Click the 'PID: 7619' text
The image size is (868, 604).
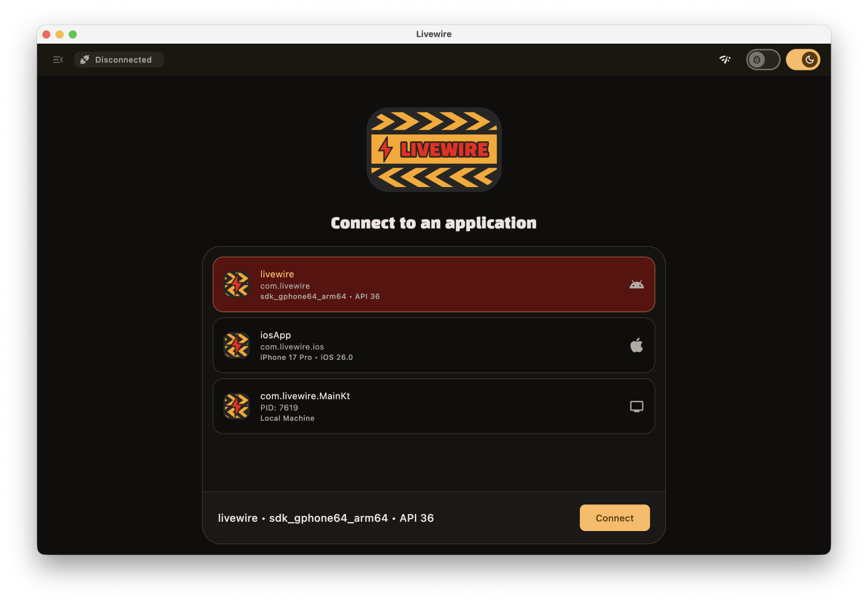click(x=279, y=408)
